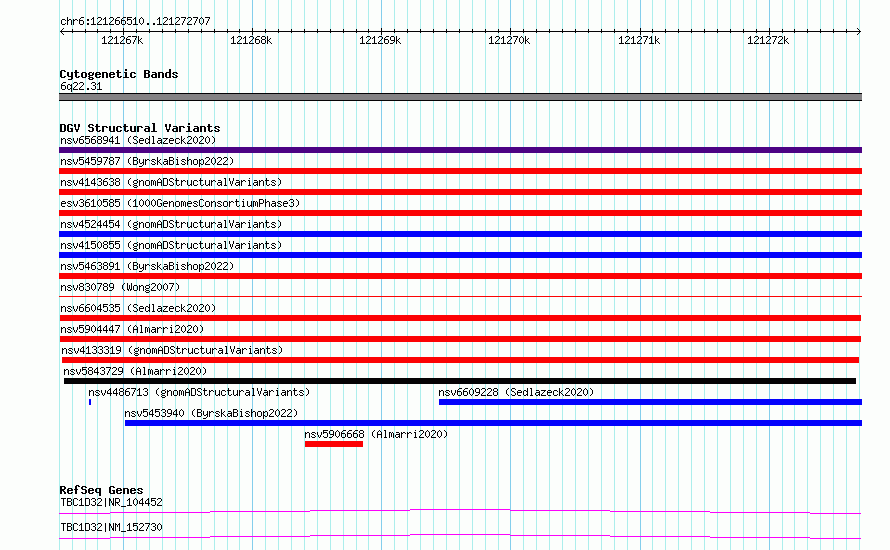
Task: Click the Cytogenetic Bands track title
Action: [119, 74]
